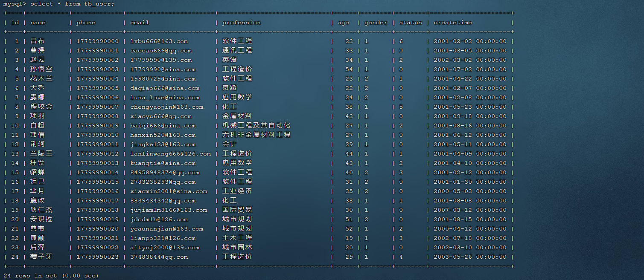Click the profession cell 英语
The width and height of the screenshot is (644, 280).
[230, 60]
